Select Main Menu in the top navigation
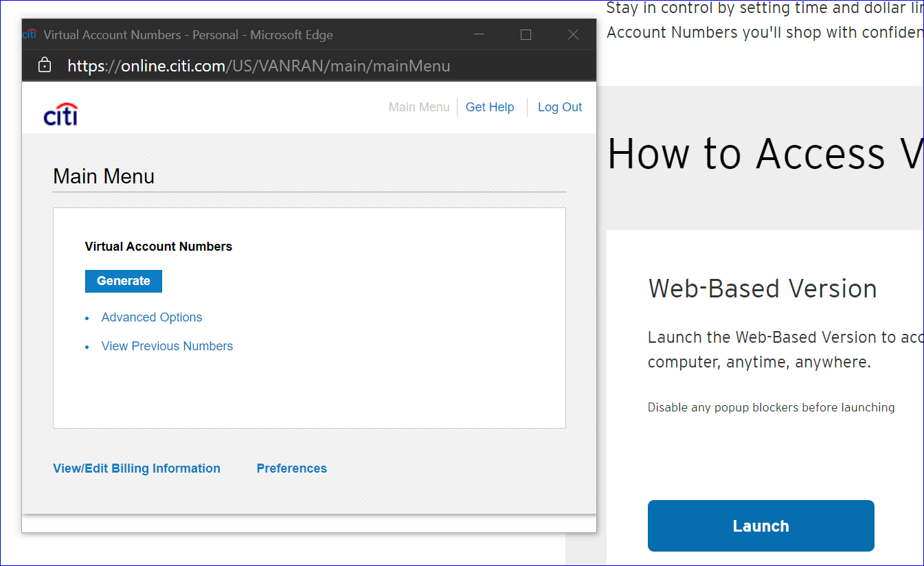 (x=419, y=107)
